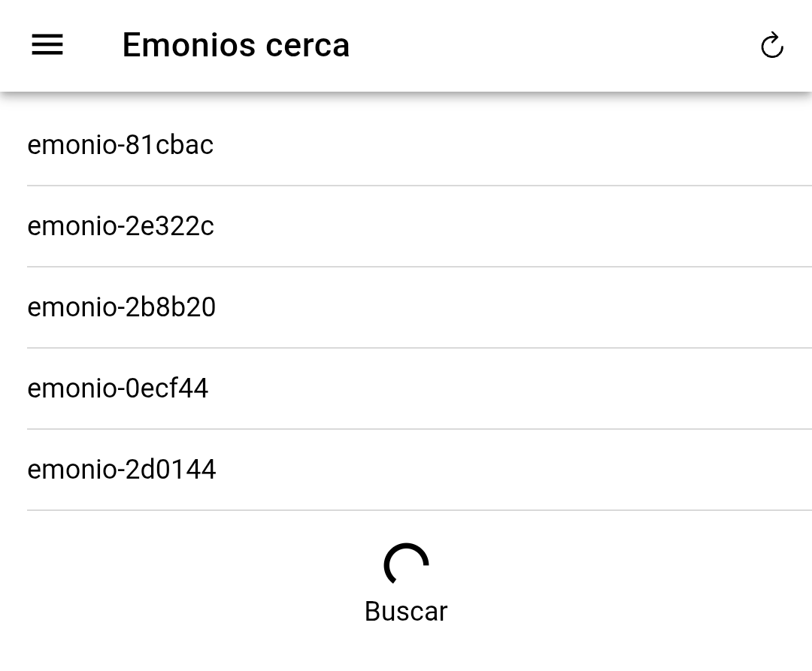Click the Buscar status text
This screenshot has width=812, height=671.
click(405, 611)
